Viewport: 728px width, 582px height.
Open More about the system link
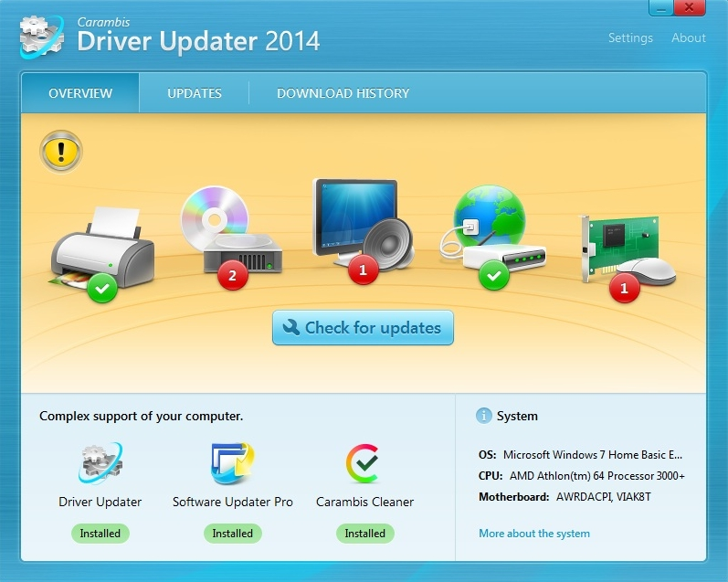pyautogui.click(x=534, y=534)
